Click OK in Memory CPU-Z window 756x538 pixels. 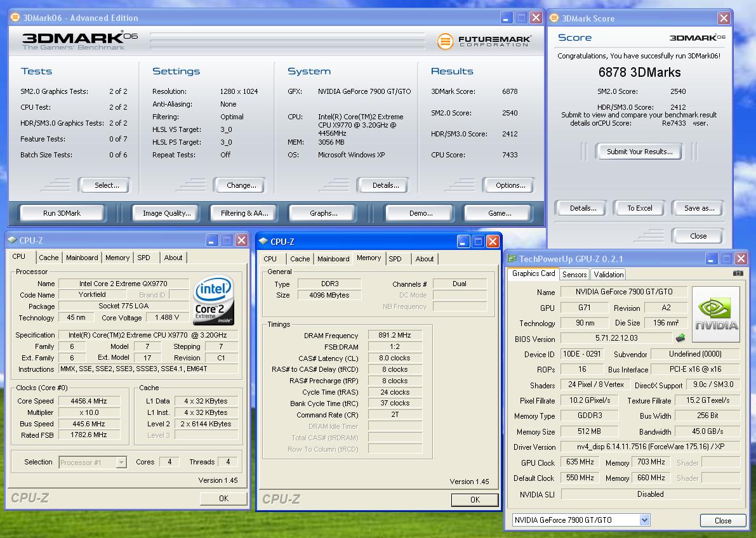pos(475,500)
